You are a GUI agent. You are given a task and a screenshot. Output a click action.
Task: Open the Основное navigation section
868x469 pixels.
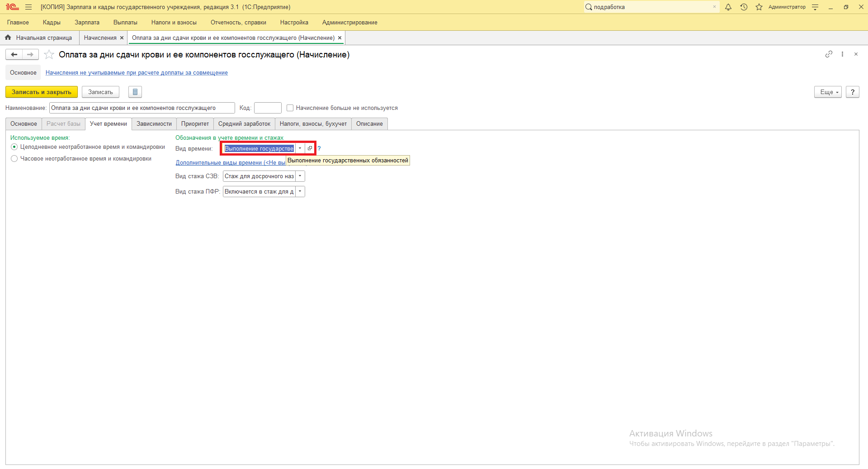pyautogui.click(x=23, y=73)
